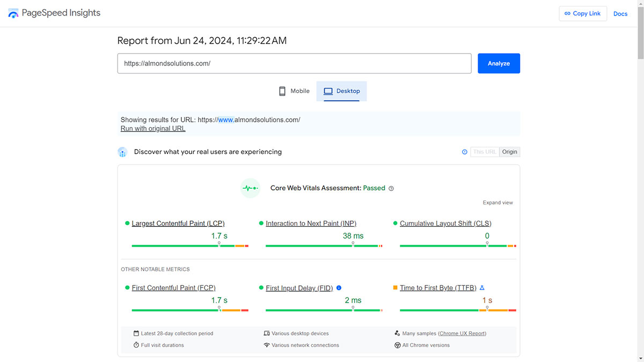Click the Passed assessment status text

(x=374, y=188)
